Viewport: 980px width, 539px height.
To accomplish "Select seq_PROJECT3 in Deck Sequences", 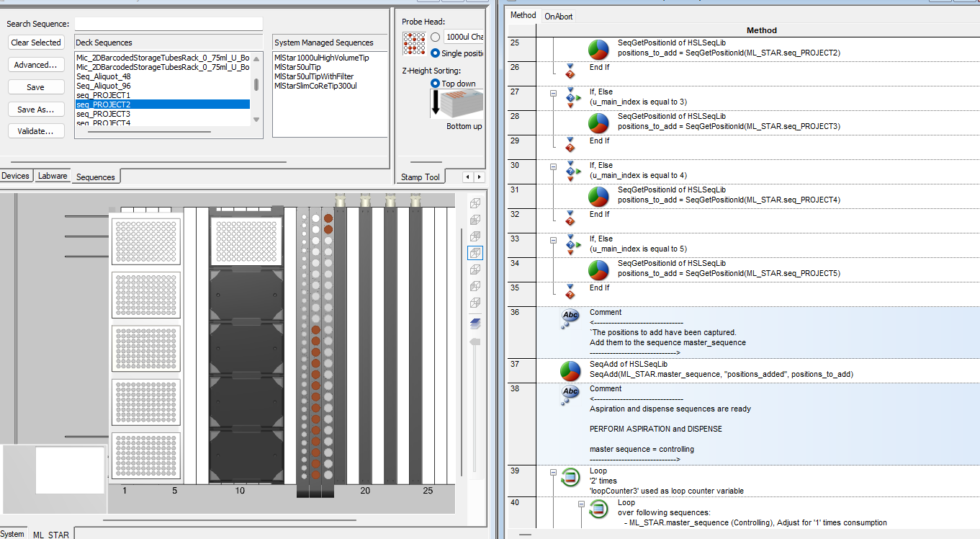I will point(103,114).
